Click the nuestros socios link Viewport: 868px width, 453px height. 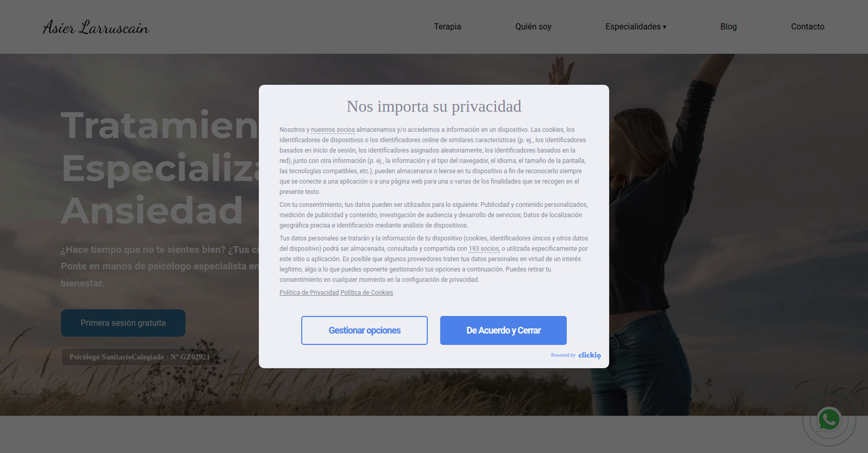coord(333,130)
